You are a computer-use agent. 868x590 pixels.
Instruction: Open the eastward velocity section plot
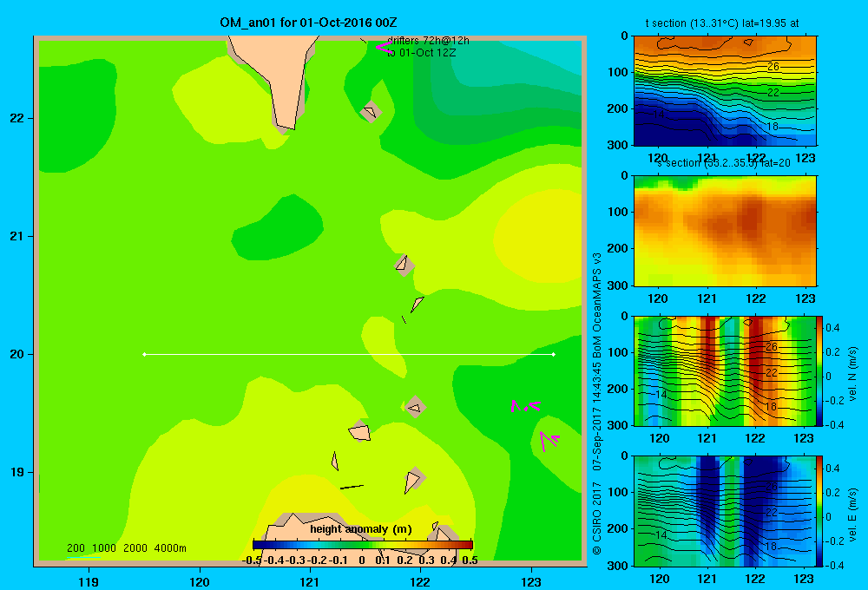[725, 510]
